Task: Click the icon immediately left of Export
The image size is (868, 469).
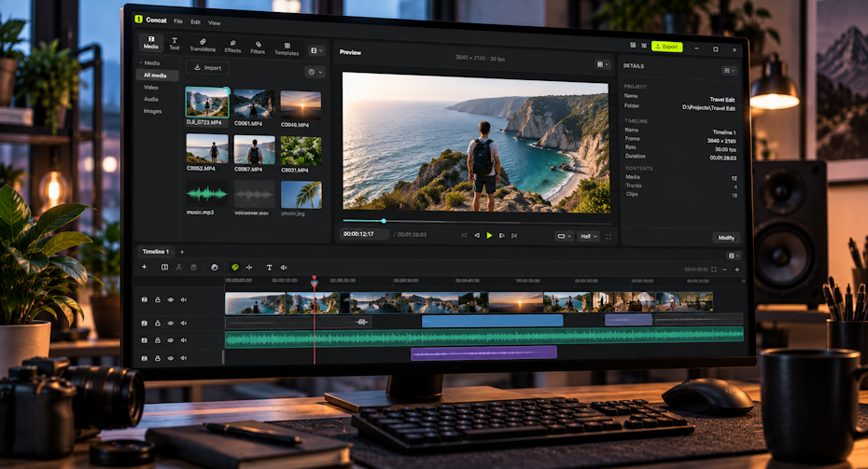Action: [644, 46]
